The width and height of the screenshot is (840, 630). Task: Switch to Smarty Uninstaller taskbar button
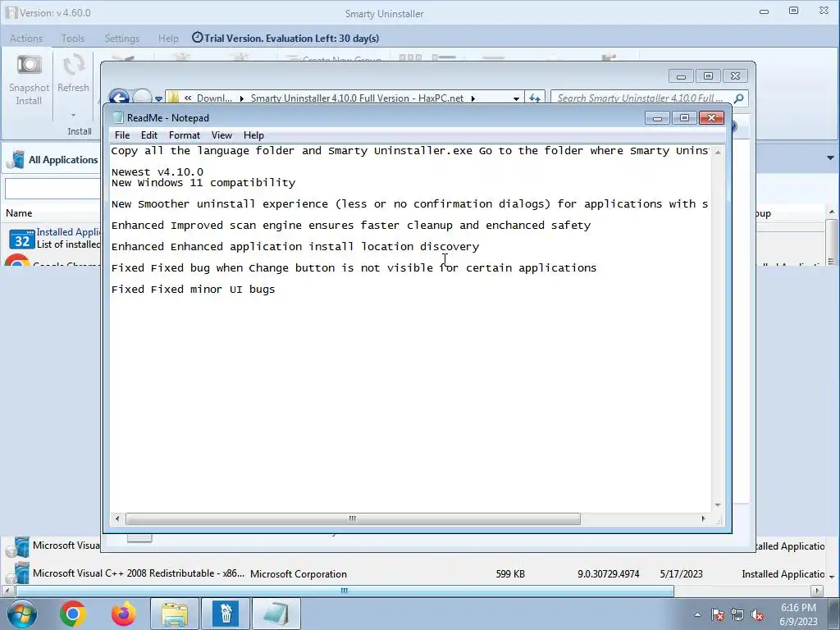point(226,614)
